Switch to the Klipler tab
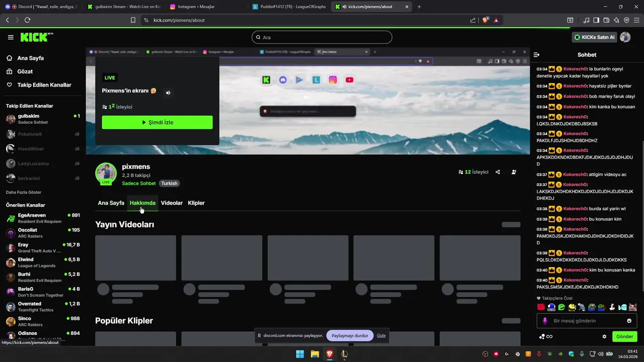Screen dimensions: 644x362 [x=196, y=203]
